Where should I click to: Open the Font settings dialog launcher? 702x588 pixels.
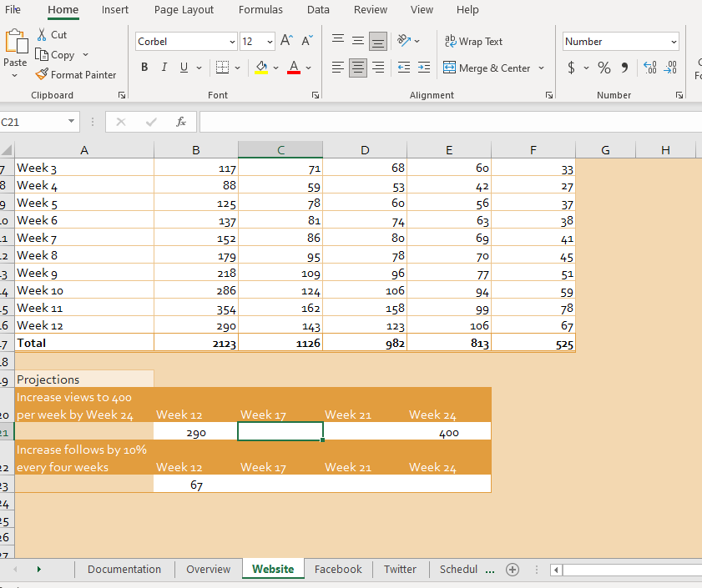(x=315, y=95)
